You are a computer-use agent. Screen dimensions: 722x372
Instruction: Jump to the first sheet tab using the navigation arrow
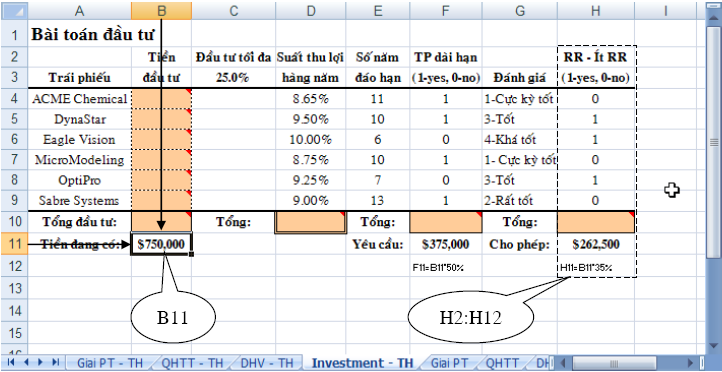(11, 362)
